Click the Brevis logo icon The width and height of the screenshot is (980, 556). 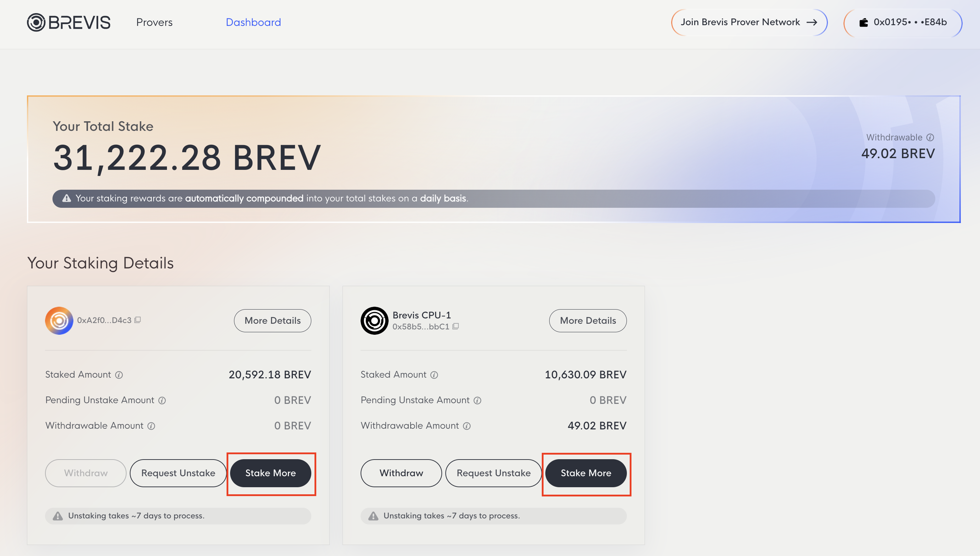point(36,23)
